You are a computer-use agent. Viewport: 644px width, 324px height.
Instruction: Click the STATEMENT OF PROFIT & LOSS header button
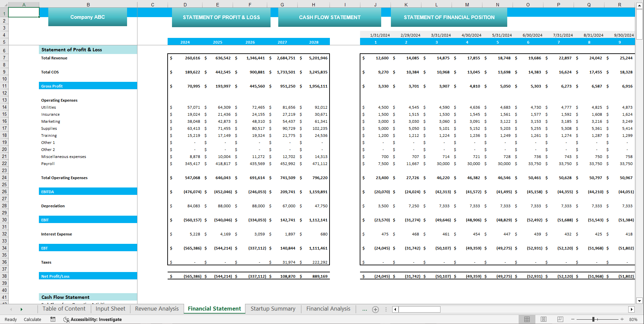(x=221, y=17)
